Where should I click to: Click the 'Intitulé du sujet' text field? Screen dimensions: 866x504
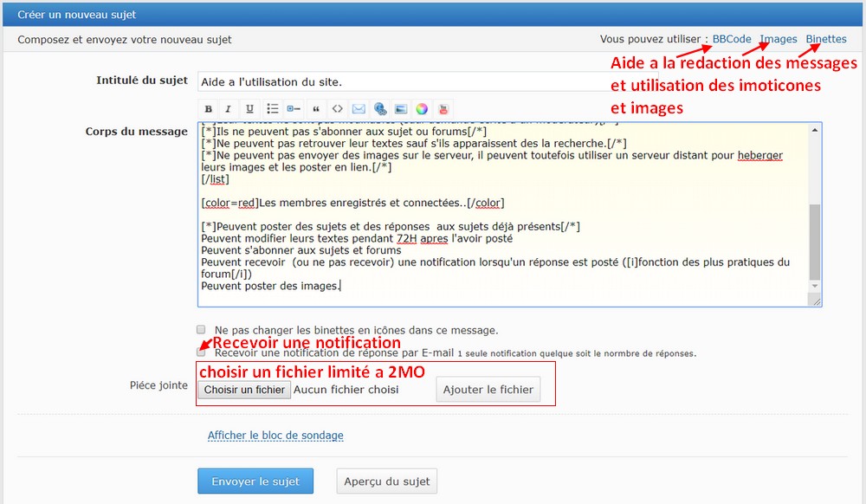pyautogui.click(x=398, y=81)
